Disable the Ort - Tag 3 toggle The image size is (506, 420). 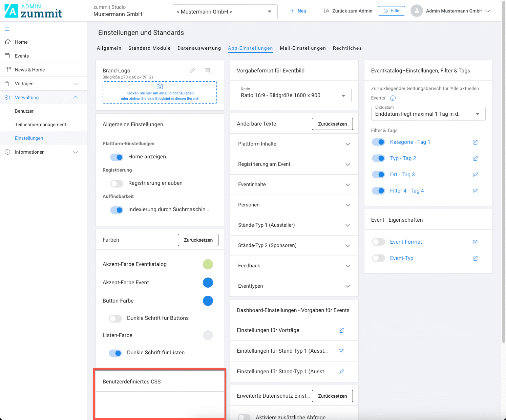point(378,175)
